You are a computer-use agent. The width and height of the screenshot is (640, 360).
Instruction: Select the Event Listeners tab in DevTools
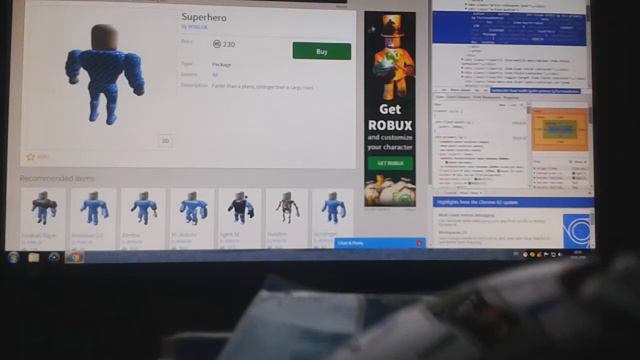point(458,97)
